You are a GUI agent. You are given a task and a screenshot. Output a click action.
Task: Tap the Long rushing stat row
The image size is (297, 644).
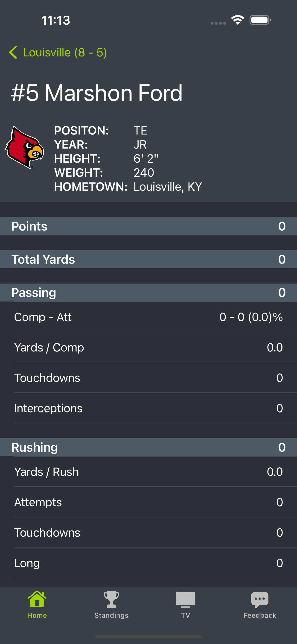tap(148, 563)
